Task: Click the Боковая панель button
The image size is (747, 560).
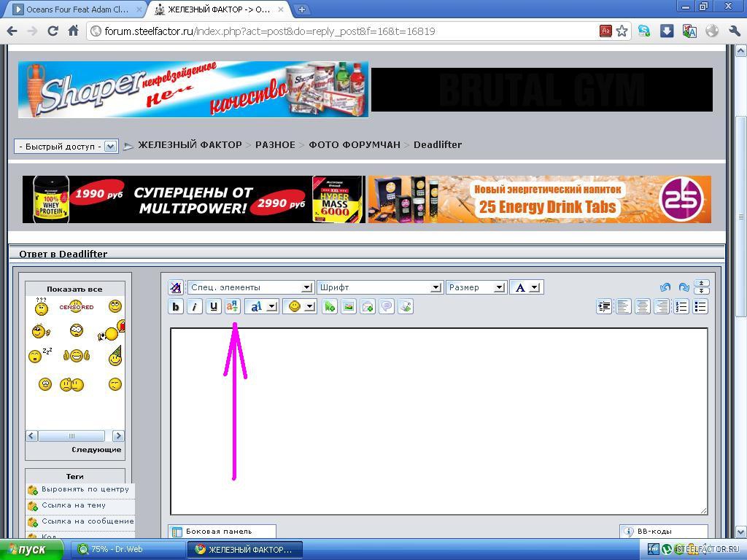Action: click(222, 532)
